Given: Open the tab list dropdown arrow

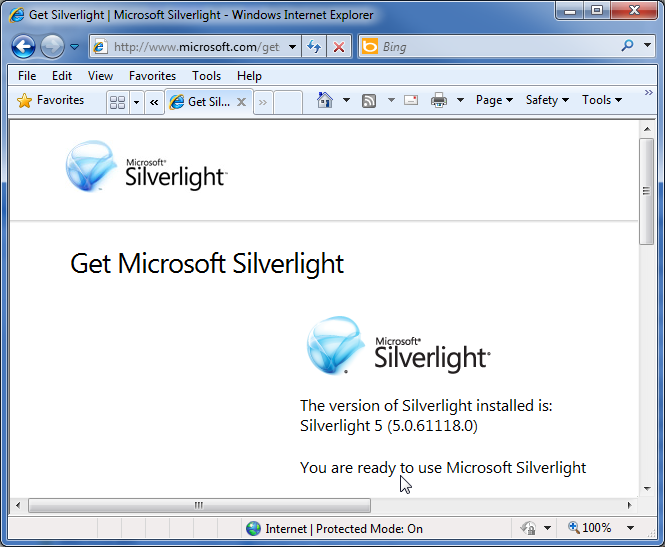Looking at the screenshot, I should (137, 102).
